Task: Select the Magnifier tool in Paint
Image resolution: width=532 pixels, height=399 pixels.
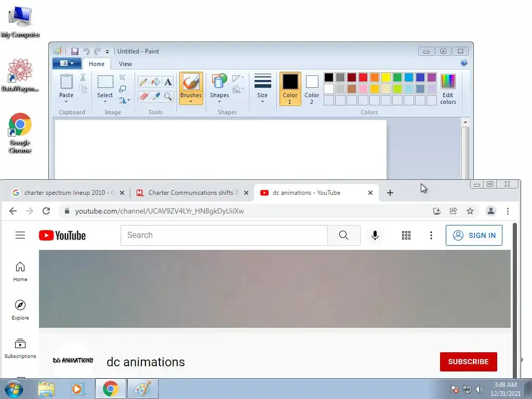Action: (168, 96)
